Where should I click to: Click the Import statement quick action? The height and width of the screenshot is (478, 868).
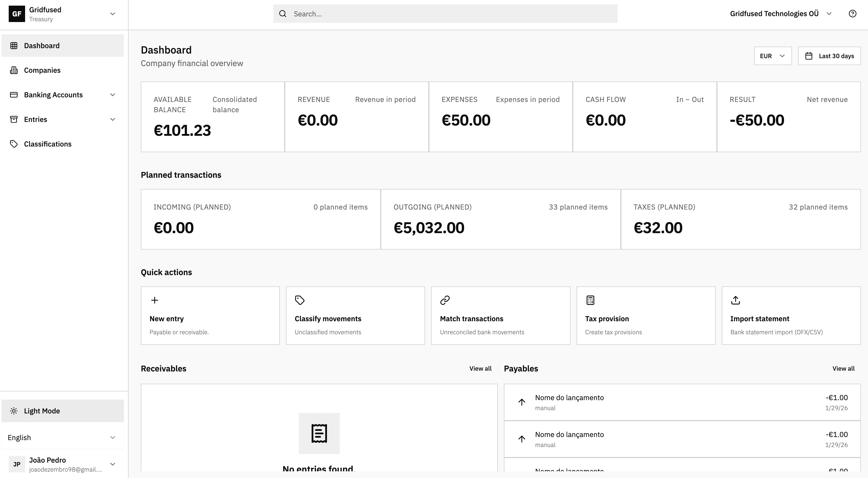pos(791,316)
